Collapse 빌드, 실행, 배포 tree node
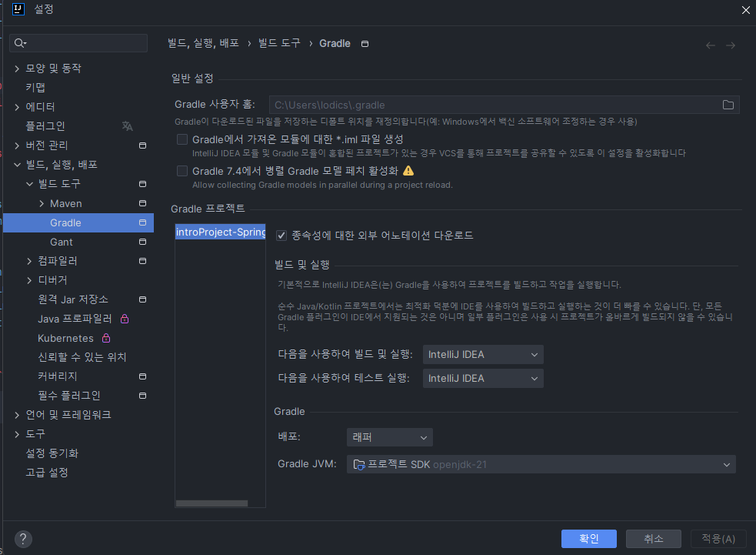The height and width of the screenshot is (555, 756). (17, 165)
